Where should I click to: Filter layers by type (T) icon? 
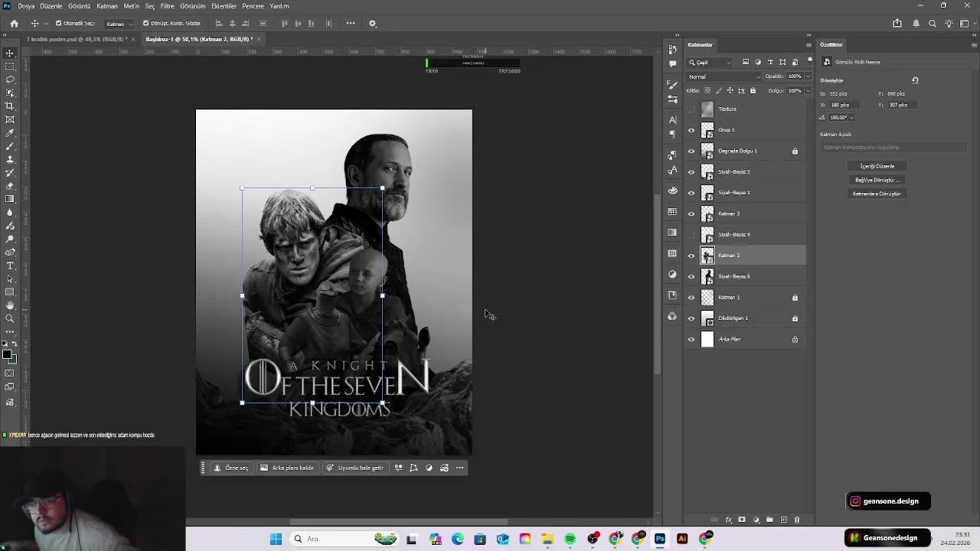(770, 62)
